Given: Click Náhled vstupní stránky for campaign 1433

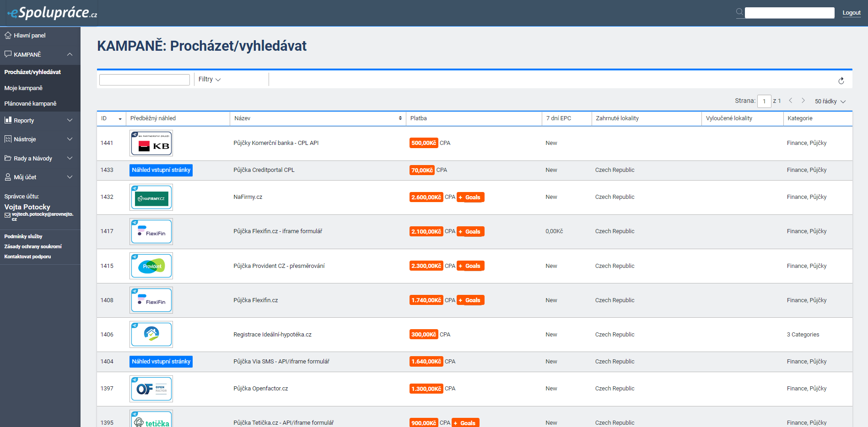Looking at the screenshot, I should [161, 170].
